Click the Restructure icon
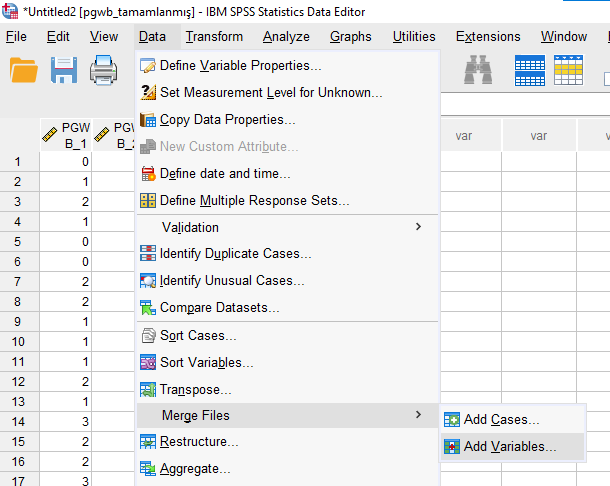The image size is (610, 486). tap(148, 442)
